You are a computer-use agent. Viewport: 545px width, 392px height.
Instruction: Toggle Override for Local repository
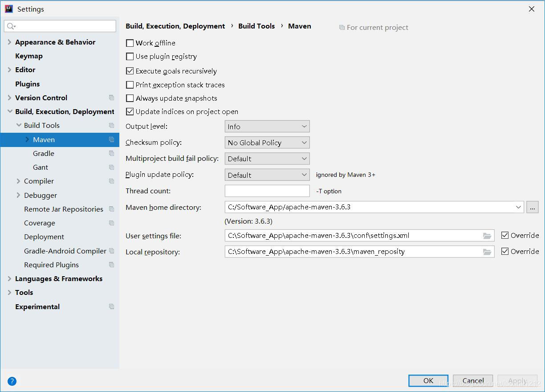tap(505, 251)
